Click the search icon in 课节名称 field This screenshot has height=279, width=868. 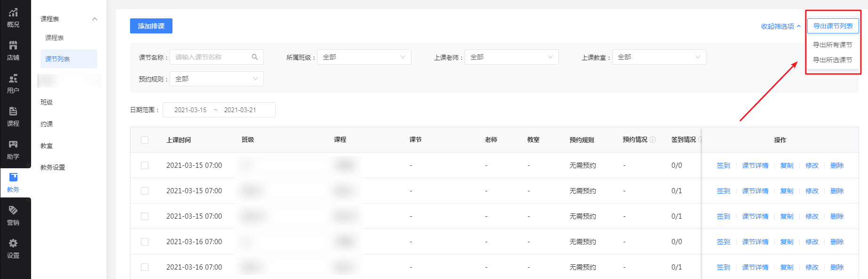[x=255, y=57]
